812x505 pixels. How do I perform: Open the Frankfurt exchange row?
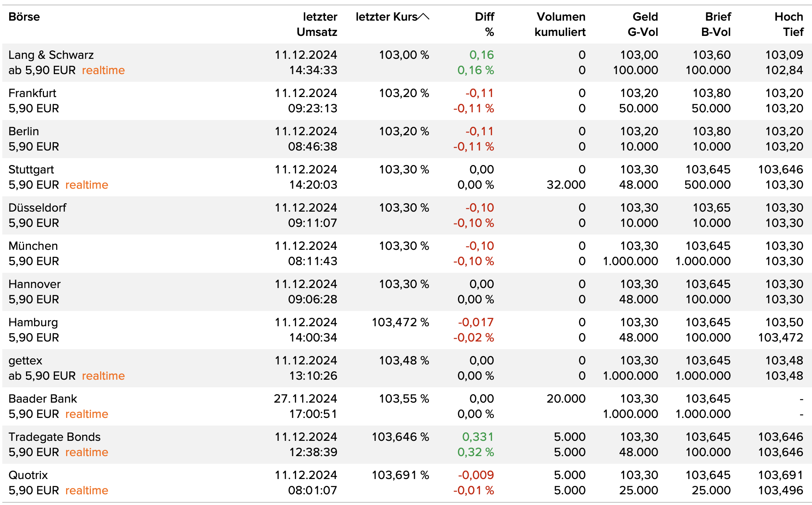32,93
